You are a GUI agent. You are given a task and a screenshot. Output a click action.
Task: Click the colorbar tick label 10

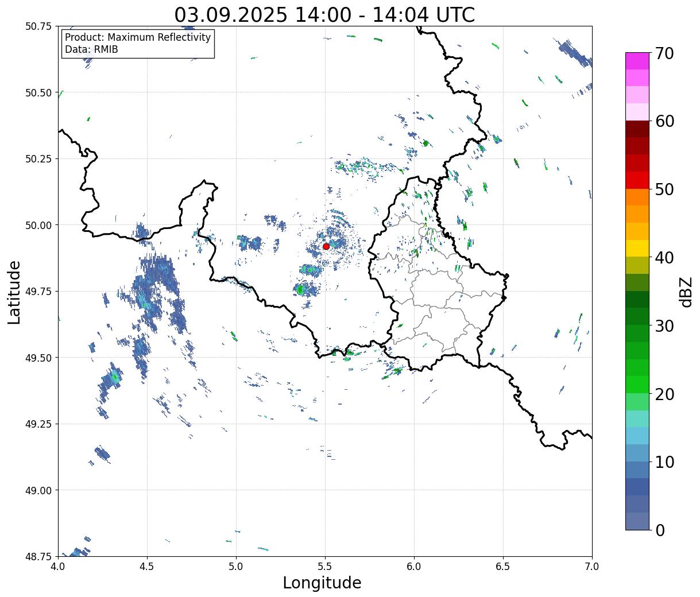tap(664, 462)
